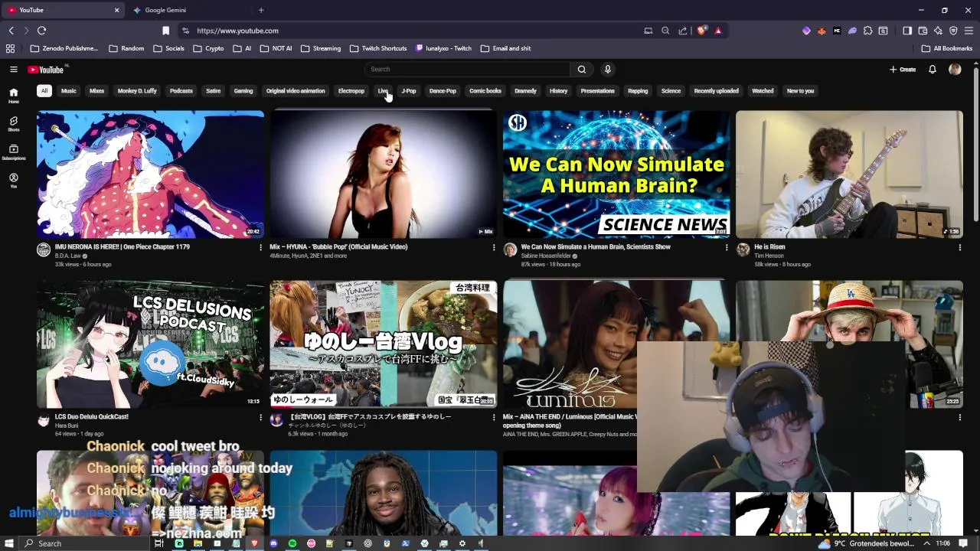Click the Create button
980x551 pixels.
coord(903,69)
